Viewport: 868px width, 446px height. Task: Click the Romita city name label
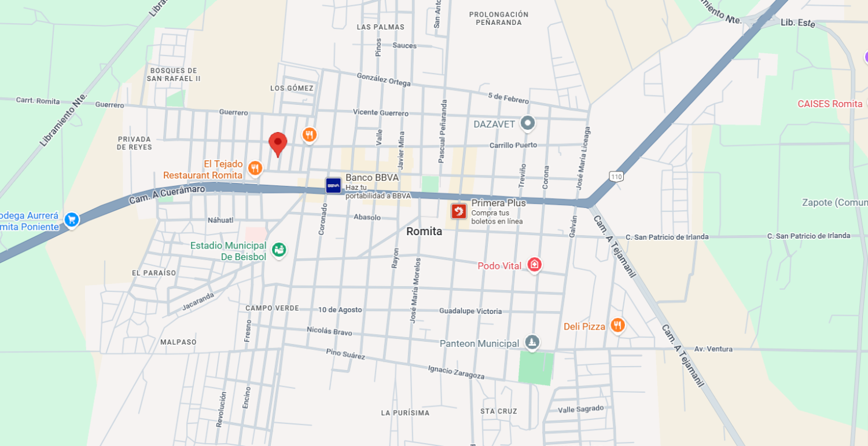tap(424, 231)
